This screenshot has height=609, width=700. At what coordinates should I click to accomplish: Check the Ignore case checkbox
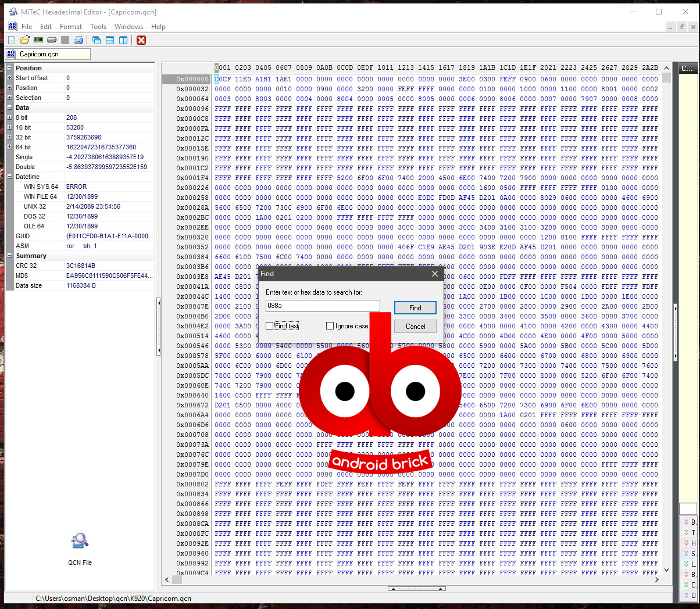click(330, 326)
